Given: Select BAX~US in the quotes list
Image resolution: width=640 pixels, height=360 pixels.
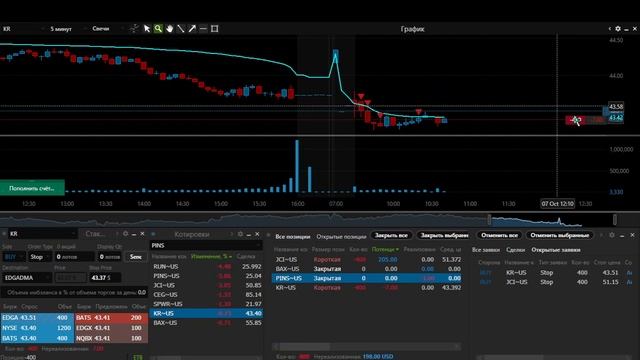Looking at the screenshot, I should pos(206,322).
